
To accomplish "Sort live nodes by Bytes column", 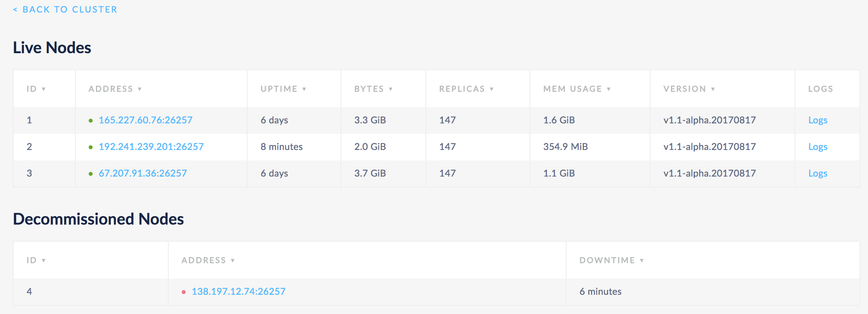I will [x=373, y=89].
